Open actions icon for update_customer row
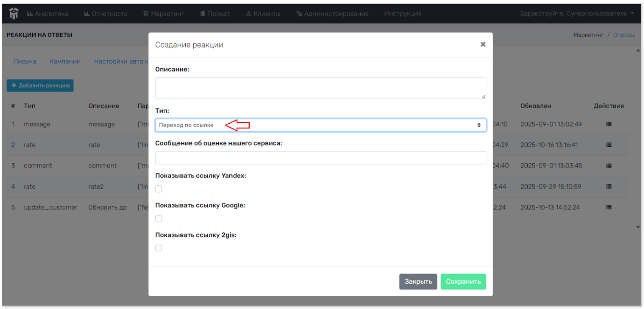 point(609,207)
